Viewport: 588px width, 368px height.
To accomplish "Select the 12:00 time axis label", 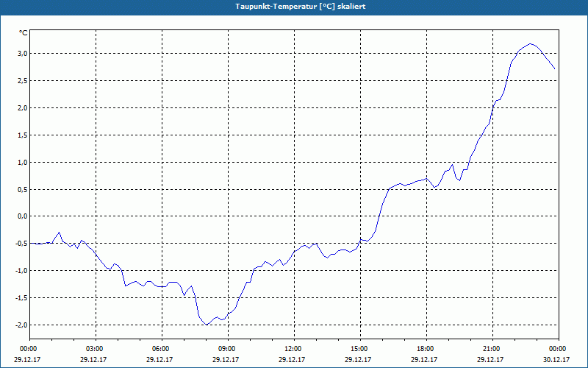I will (294, 349).
